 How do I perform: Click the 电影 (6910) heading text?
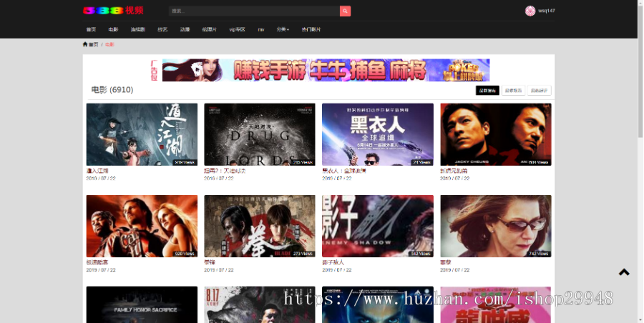pos(112,90)
